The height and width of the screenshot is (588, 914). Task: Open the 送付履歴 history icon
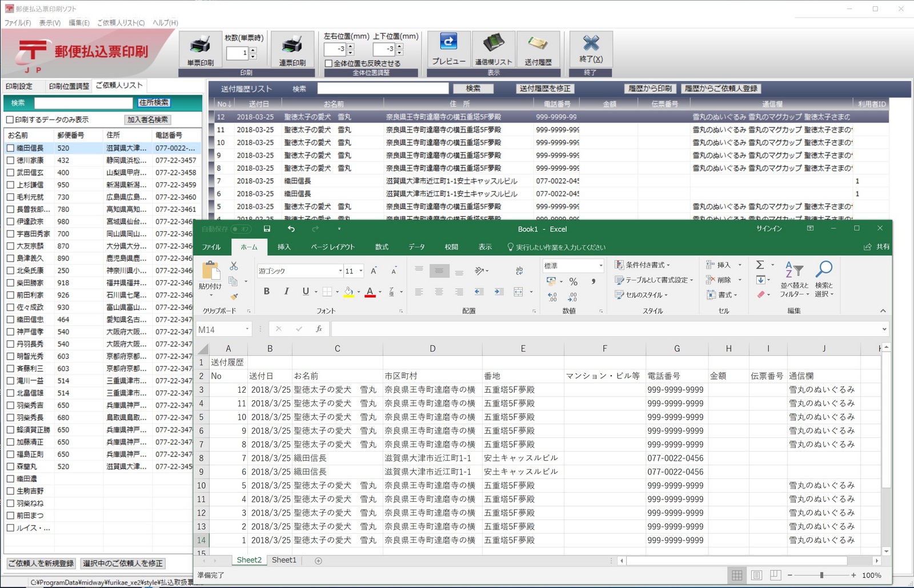538,43
